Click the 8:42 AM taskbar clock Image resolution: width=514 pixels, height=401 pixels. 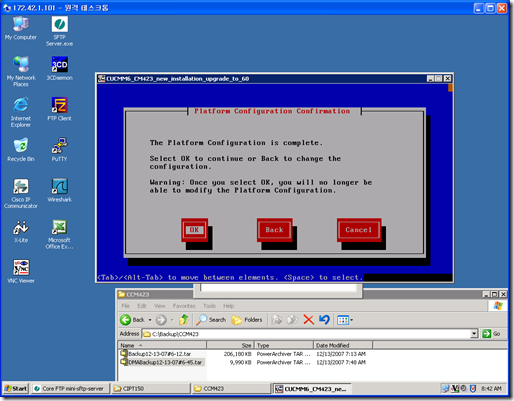[491, 389]
